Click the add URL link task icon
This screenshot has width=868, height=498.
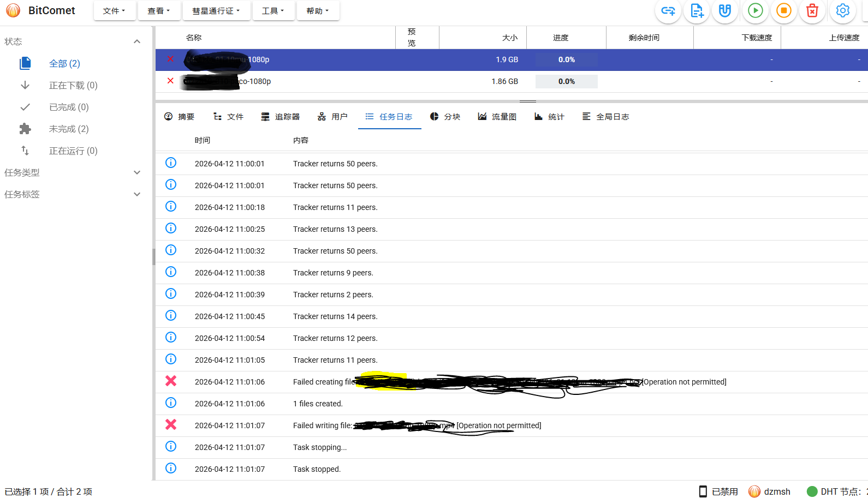click(x=668, y=11)
